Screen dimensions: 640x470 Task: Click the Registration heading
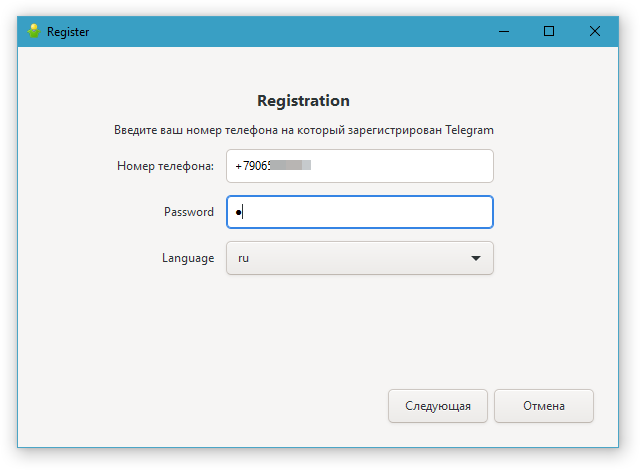point(303,101)
